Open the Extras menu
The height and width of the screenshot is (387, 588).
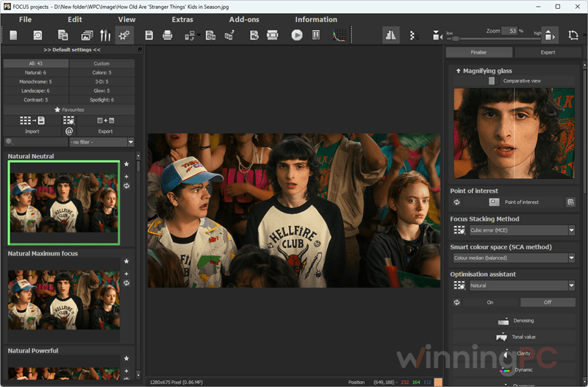[x=182, y=20]
